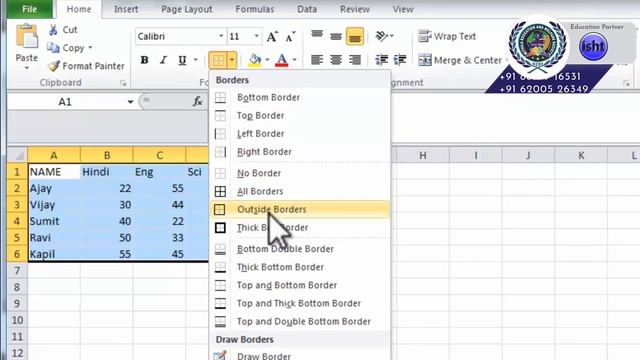Select column H header
Image resolution: width=640 pixels, height=360 pixels.
click(x=422, y=155)
